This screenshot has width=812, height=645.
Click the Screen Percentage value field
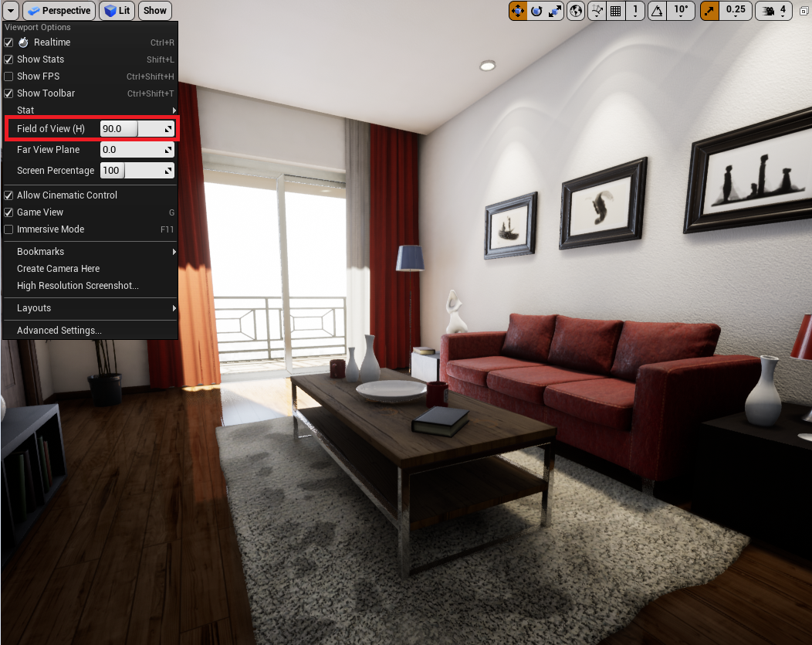coord(137,171)
